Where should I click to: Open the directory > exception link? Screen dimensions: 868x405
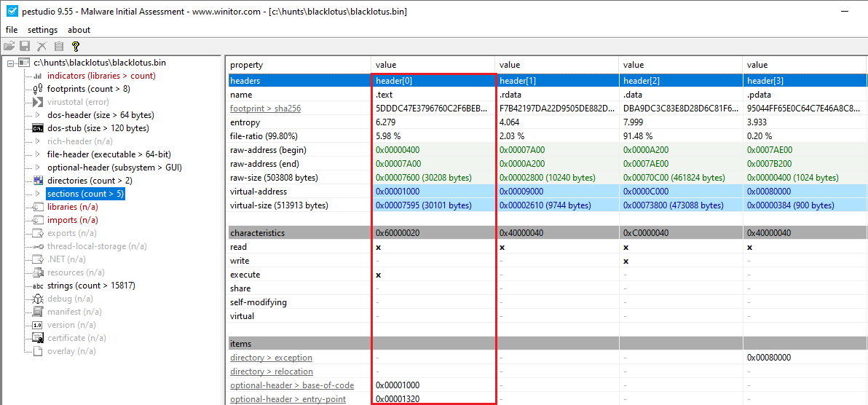point(271,358)
